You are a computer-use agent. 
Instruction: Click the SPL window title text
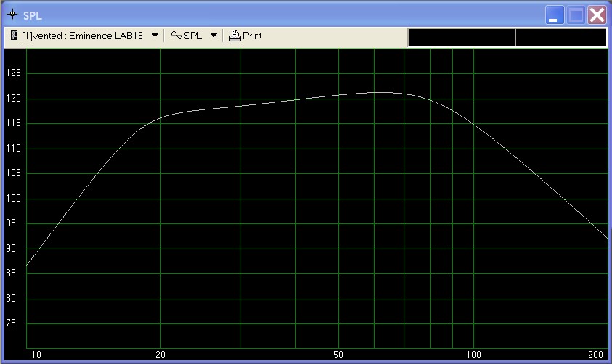pyautogui.click(x=33, y=15)
